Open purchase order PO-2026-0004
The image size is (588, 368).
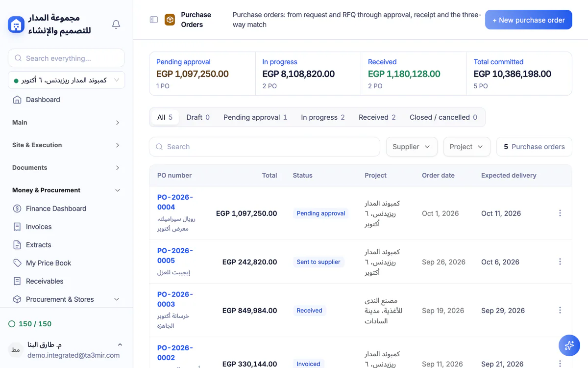coord(175,202)
